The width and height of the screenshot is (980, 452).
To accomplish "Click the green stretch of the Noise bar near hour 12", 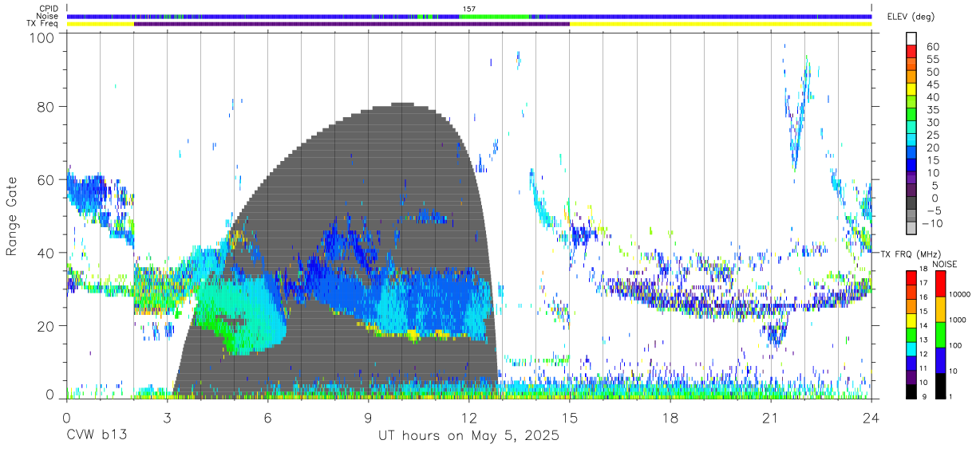I will pos(493,16).
